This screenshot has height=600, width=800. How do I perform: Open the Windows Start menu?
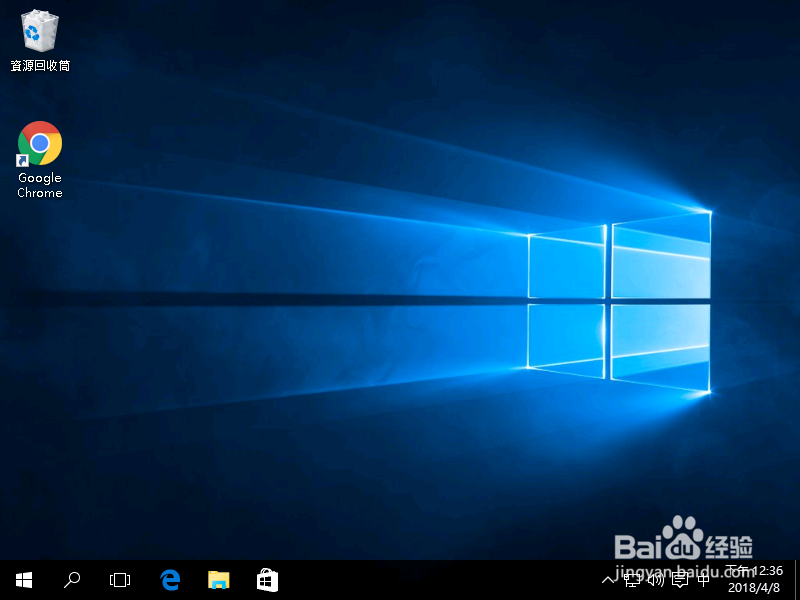click(24, 580)
